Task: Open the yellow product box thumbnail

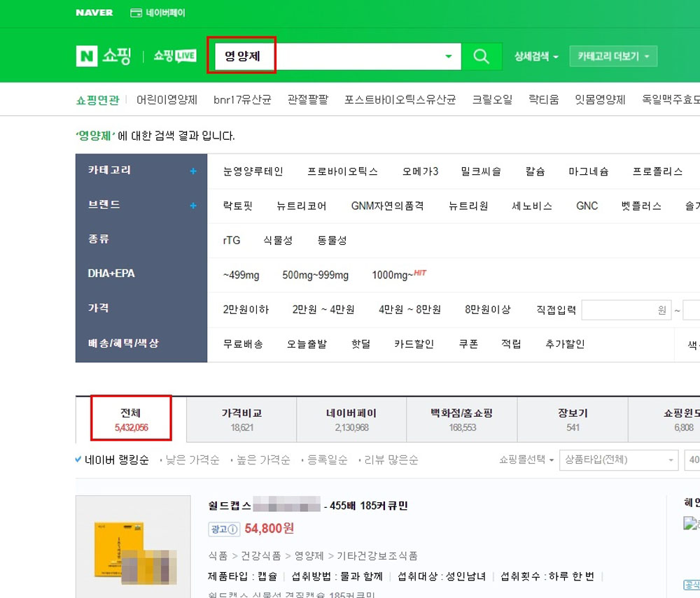Action: [133, 547]
